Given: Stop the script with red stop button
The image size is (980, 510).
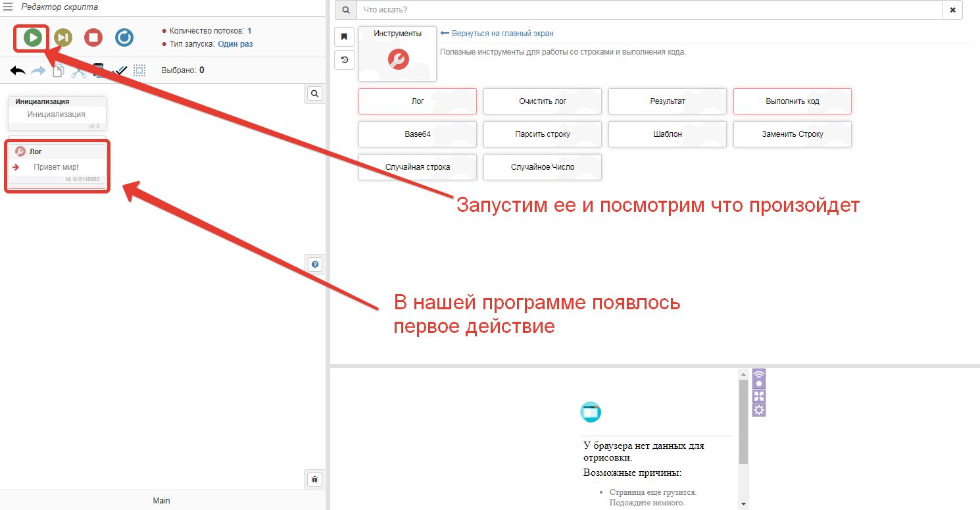Looking at the screenshot, I should click(93, 38).
